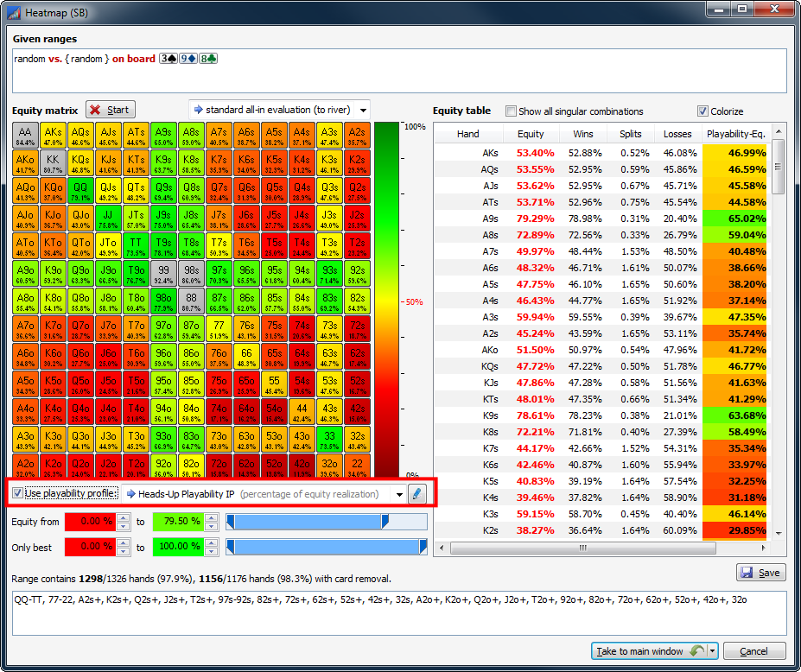The height and width of the screenshot is (672, 801).
Task: Click the Save button
Action: 760,573
